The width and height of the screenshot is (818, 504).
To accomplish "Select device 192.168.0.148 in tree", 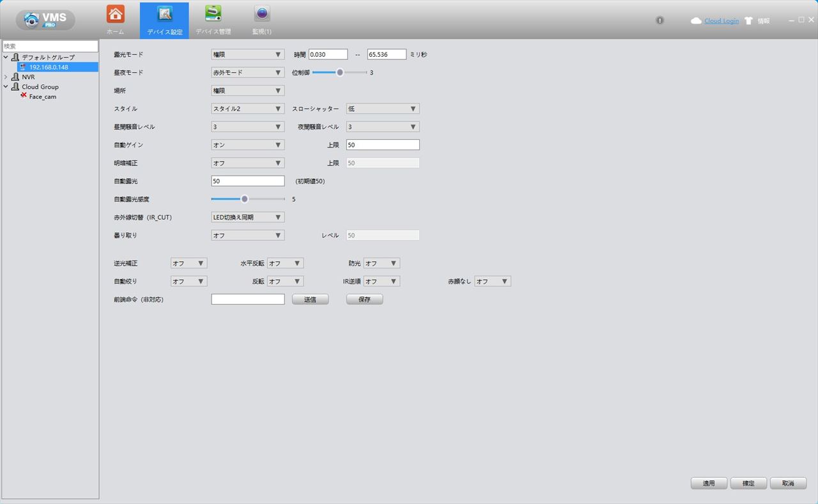I will coord(49,67).
